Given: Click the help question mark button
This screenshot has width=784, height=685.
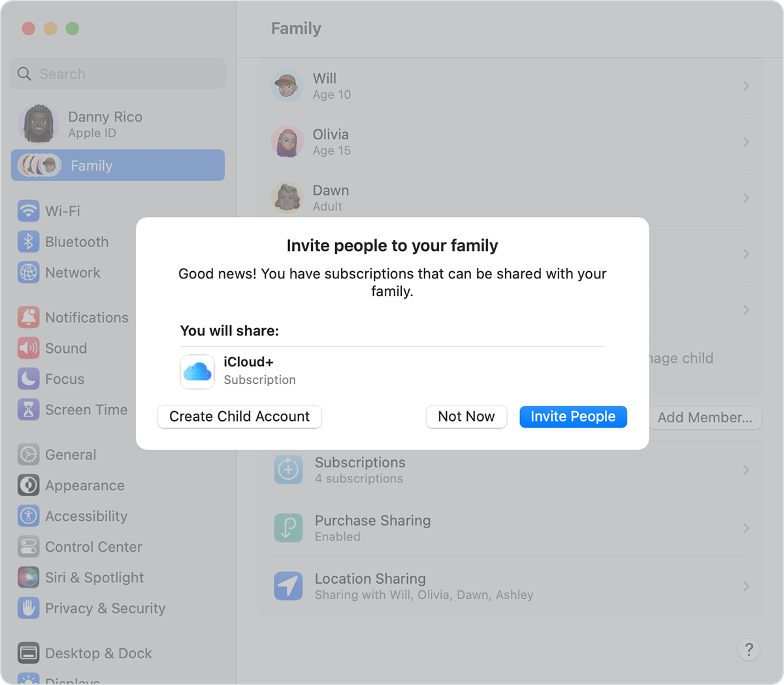Looking at the screenshot, I should pyautogui.click(x=749, y=650).
